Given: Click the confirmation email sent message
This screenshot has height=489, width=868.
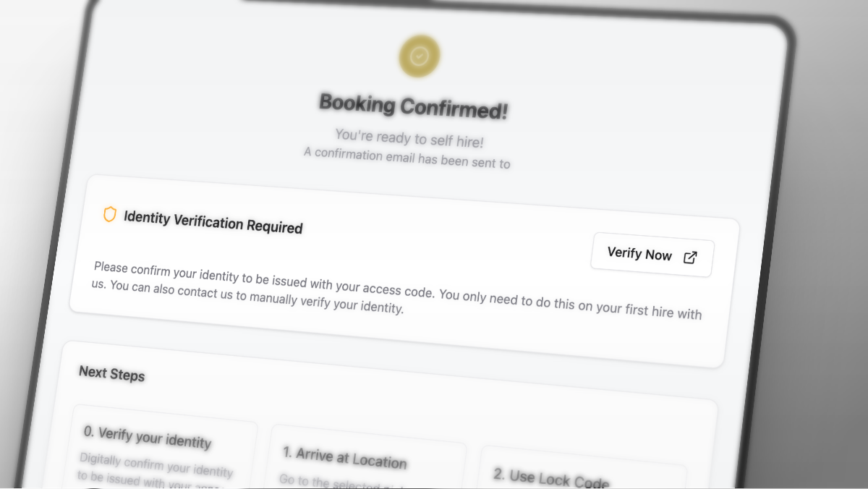Looking at the screenshot, I should (407, 158).
